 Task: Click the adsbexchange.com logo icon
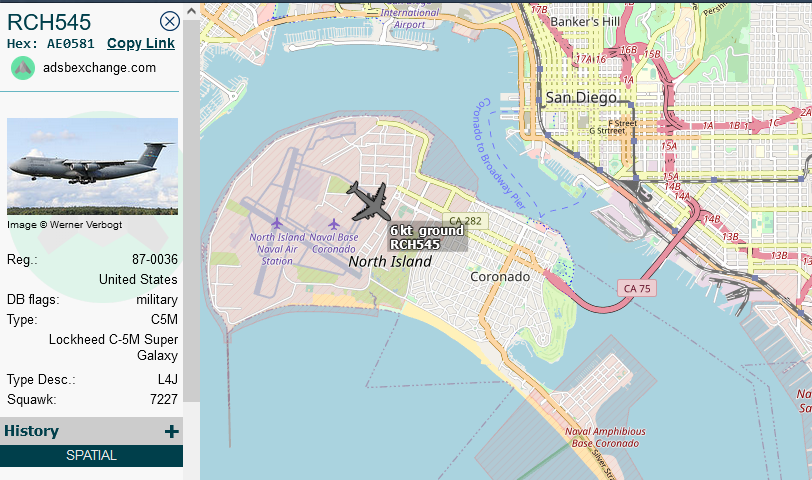(x=23, y=68)
